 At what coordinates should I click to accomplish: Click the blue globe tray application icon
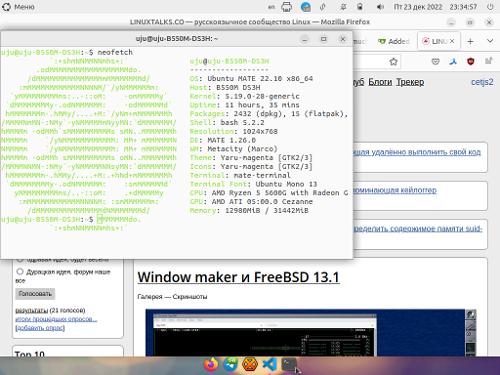[x=306, y=7]
